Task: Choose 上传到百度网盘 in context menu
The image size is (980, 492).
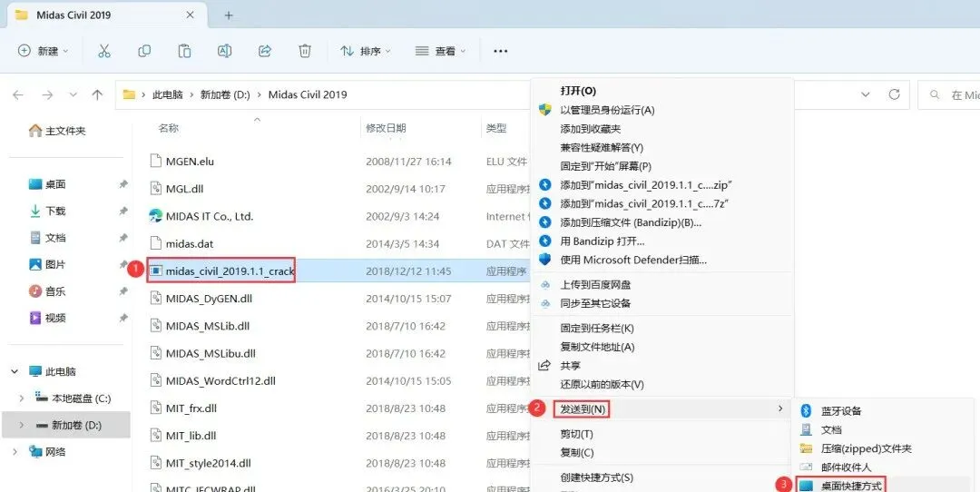Action: coord(595,284)
